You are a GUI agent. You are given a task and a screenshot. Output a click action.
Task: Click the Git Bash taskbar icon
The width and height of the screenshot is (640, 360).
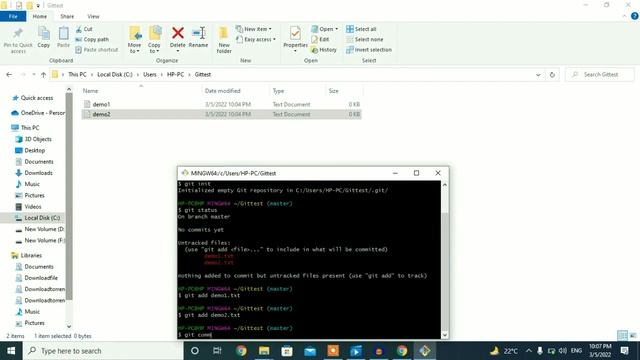424,351
